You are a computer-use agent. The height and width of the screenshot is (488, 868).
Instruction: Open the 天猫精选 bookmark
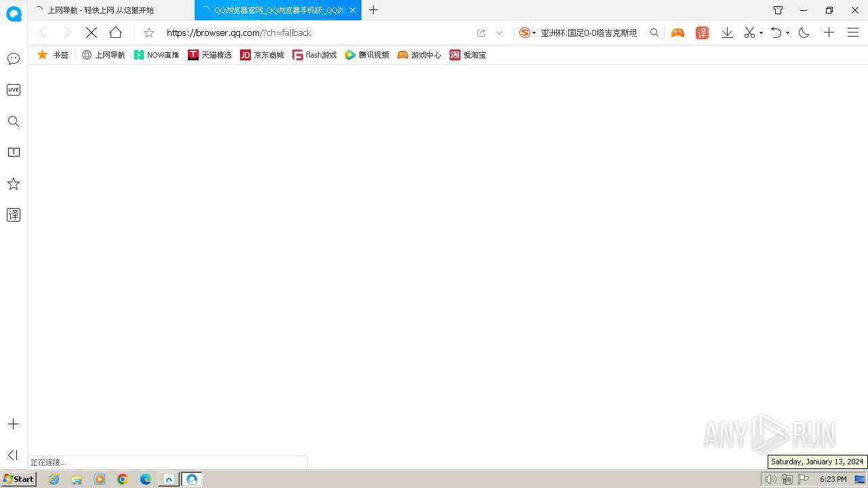click(210, 55)
